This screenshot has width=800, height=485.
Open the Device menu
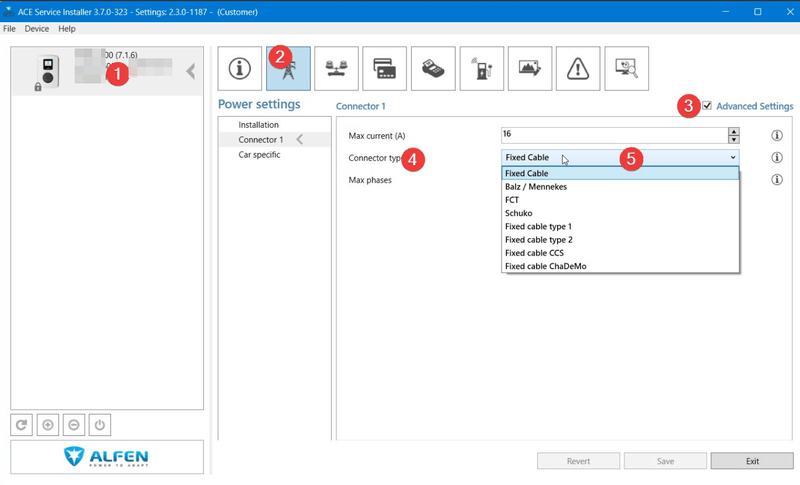coord(37,29)
